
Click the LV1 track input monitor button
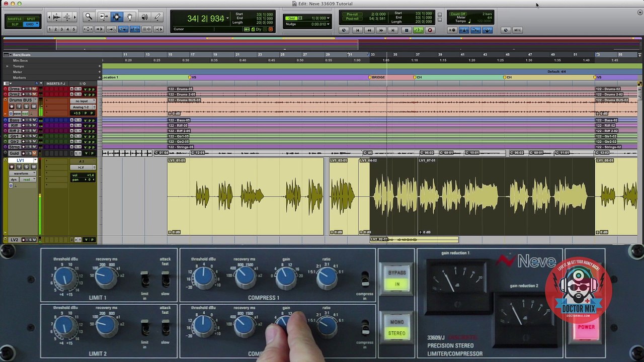[19, 167]
